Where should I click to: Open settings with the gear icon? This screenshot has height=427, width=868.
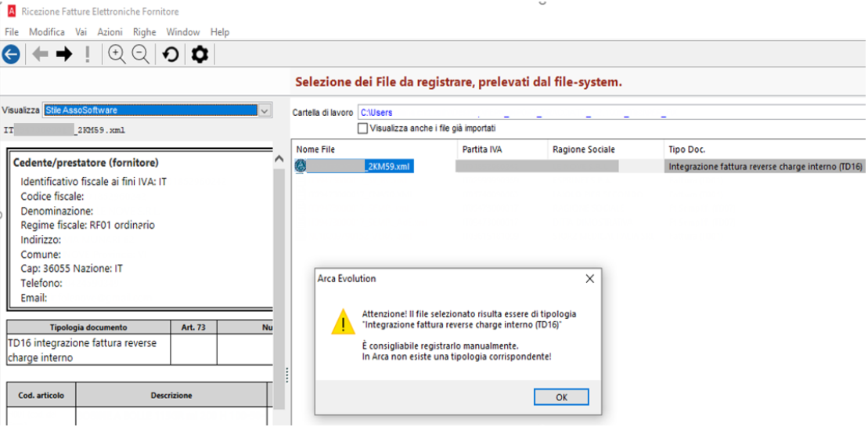pos(200,54)
